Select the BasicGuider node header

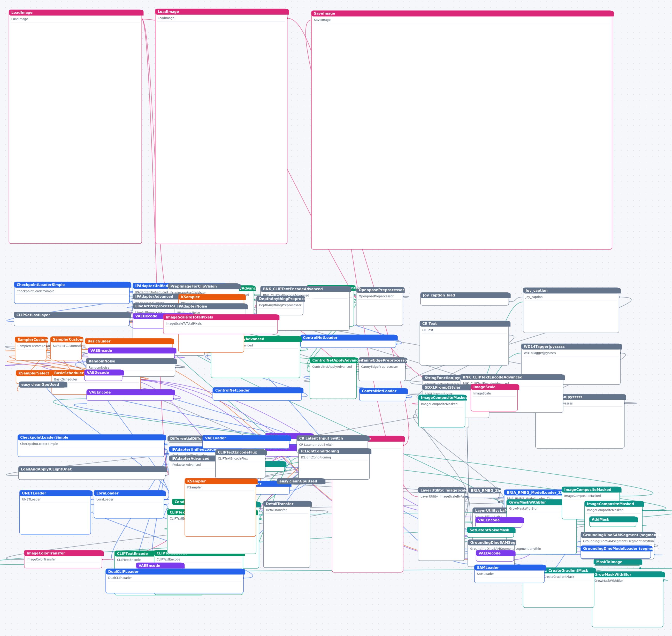[129, 341]
